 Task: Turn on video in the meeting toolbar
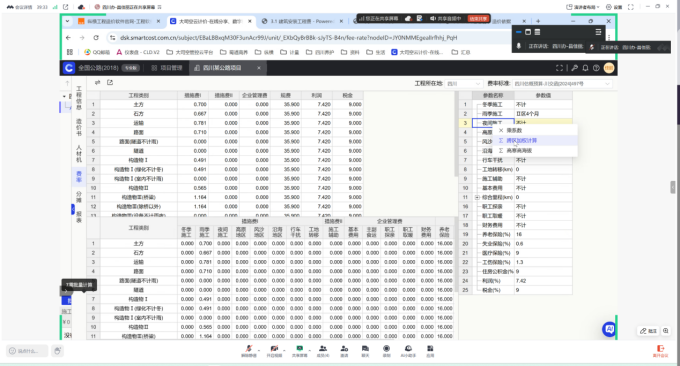[274, 351]
